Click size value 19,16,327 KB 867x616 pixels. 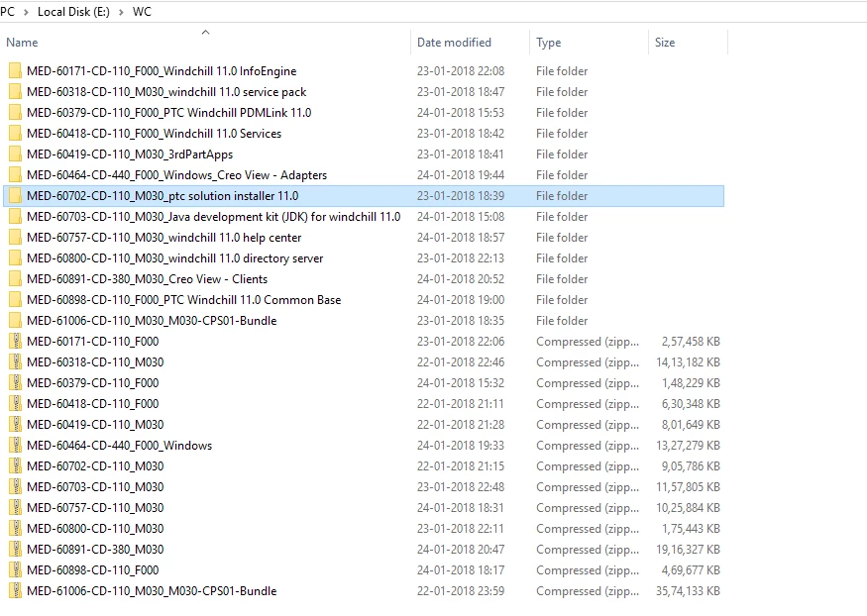688,550
